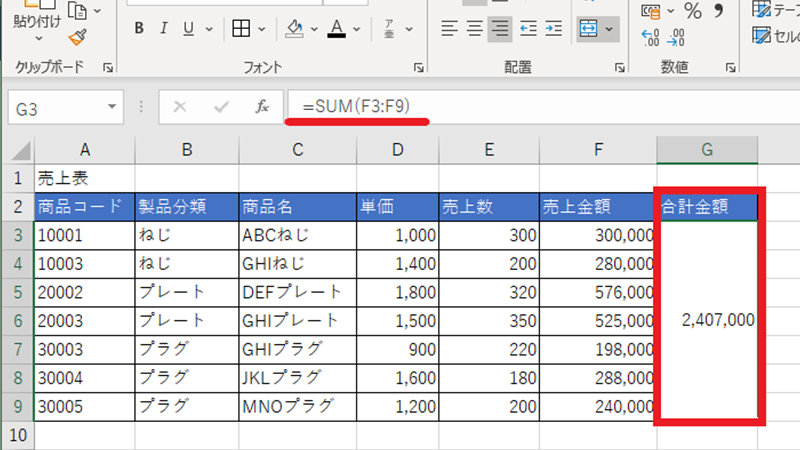Open Phonetic guide dropdown arrow
This screenshot has height=450, width=800.
(409, 29)
